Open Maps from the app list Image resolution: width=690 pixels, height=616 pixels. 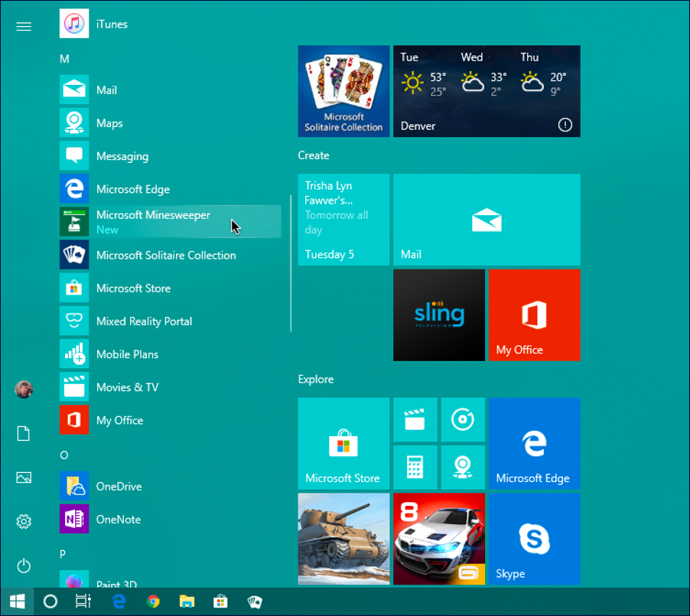coord(171,123)
